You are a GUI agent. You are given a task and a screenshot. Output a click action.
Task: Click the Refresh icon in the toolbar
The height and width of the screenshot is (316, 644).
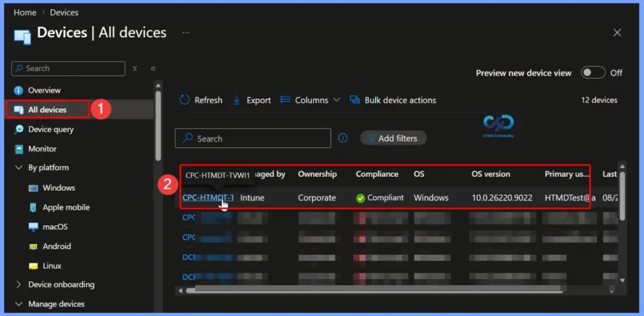(x=185, y=100)
